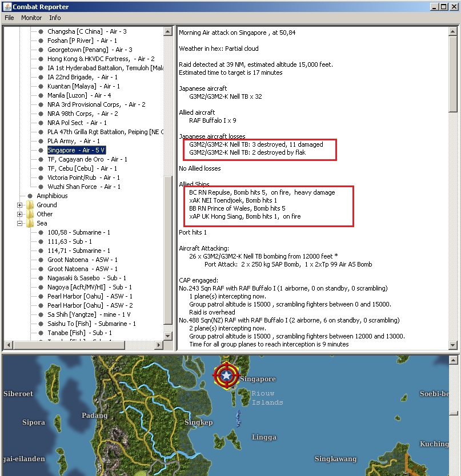The image size is (461, 476).
Task: Select Nagoya [Acft/MV/HI] - Sub - 1
Action: [x=90, y=287]
